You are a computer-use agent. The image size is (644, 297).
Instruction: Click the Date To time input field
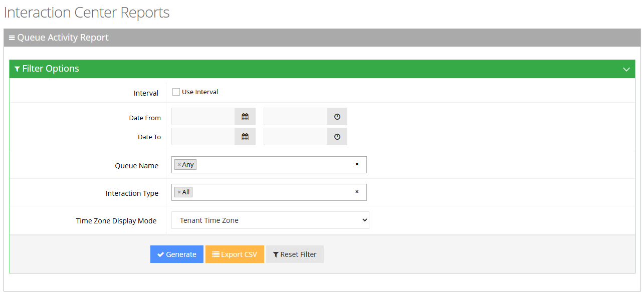coord(296,137)
